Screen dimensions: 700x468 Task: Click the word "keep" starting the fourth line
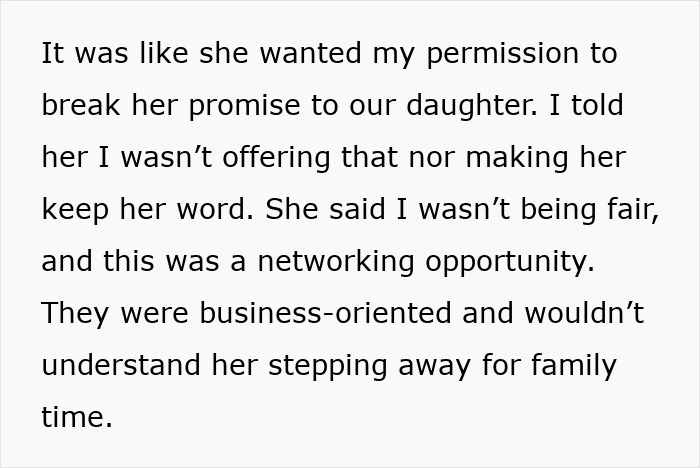tap(75, 210)
